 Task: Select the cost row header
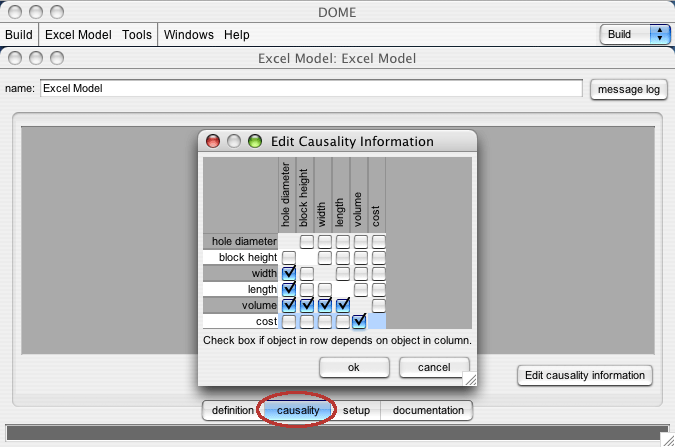[x=241, y=321]
